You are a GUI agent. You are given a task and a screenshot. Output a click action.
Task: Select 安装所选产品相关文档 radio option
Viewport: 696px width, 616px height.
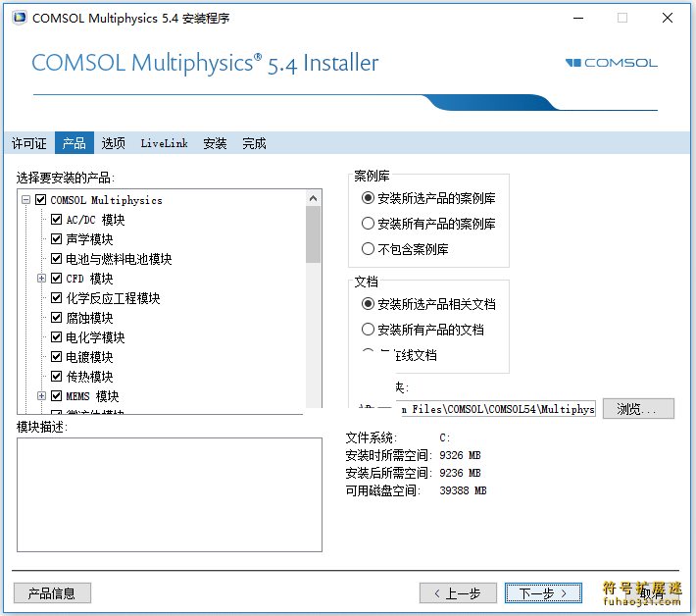368,304
